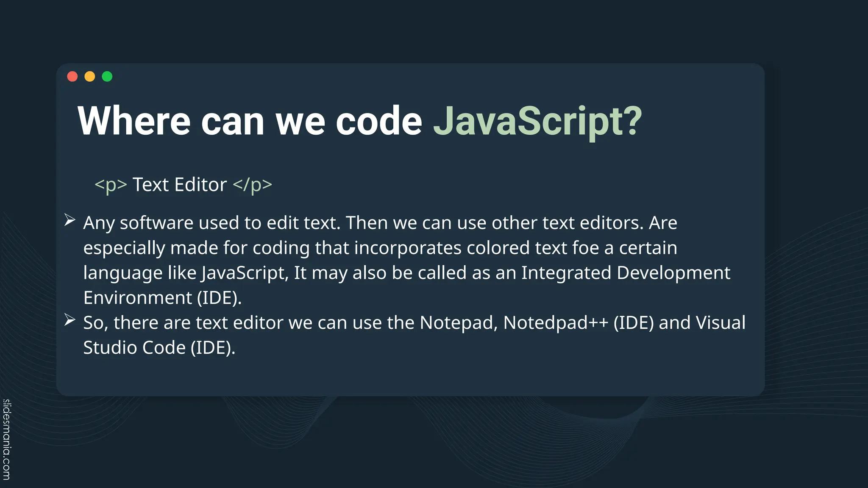Click the opening <p> tag

pos(111,185)
